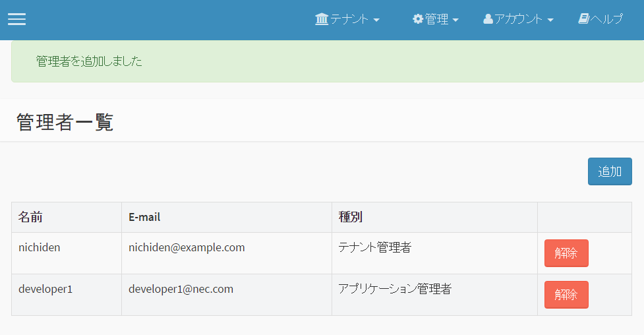Open the hamburger sidebar menu
This screenshot has height=335, width=644.
17,19
